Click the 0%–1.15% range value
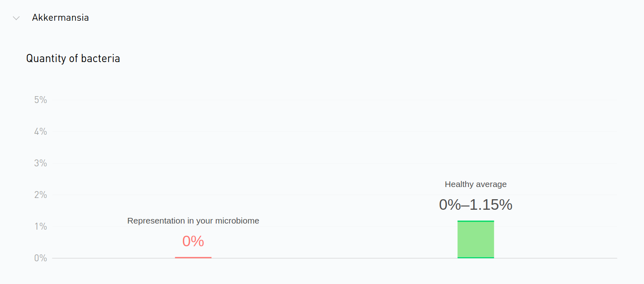Screen dimensions: 644x284 tap(476, 204)
